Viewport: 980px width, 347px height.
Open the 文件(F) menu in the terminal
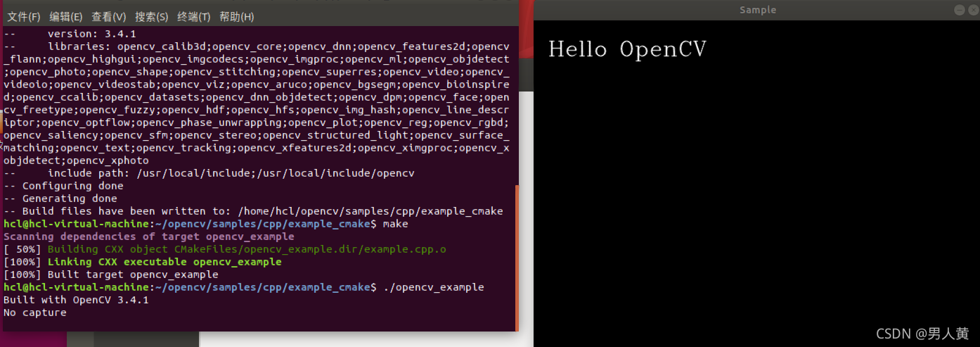(23, 16)
